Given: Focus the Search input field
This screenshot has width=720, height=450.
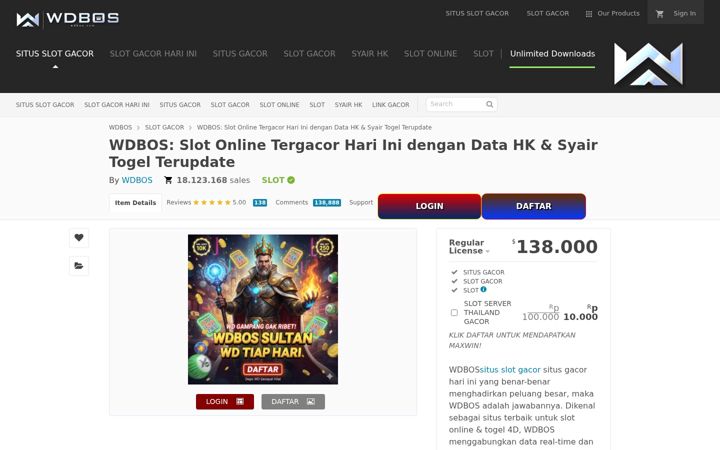Looking at the screenshot, I should coord(461,104).
